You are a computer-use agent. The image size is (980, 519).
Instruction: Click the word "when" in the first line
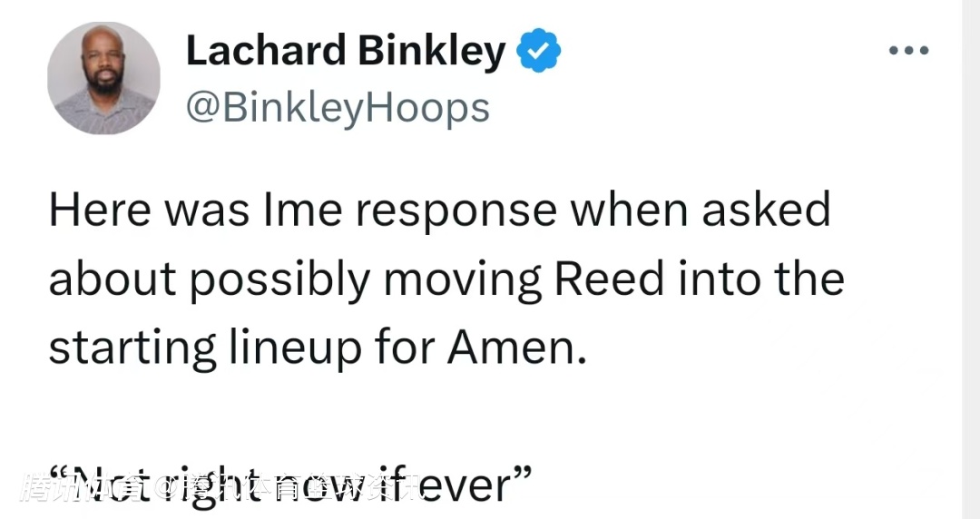[623, 211]
